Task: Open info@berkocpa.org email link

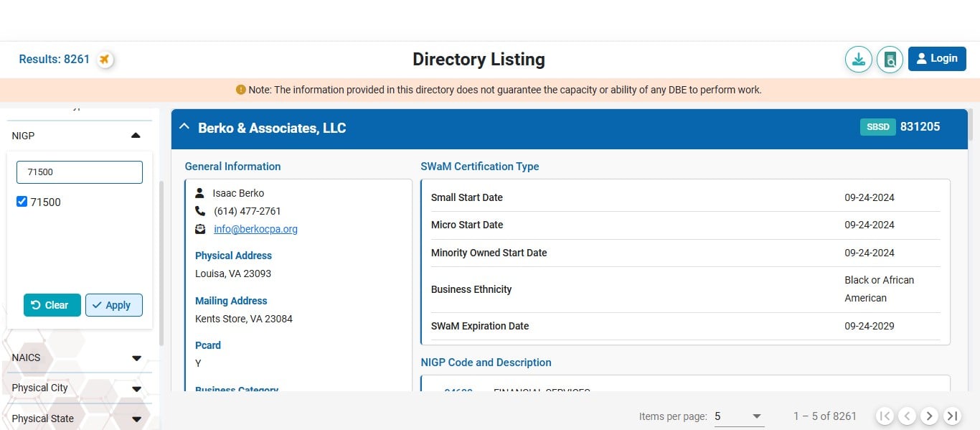Action: 255,229
